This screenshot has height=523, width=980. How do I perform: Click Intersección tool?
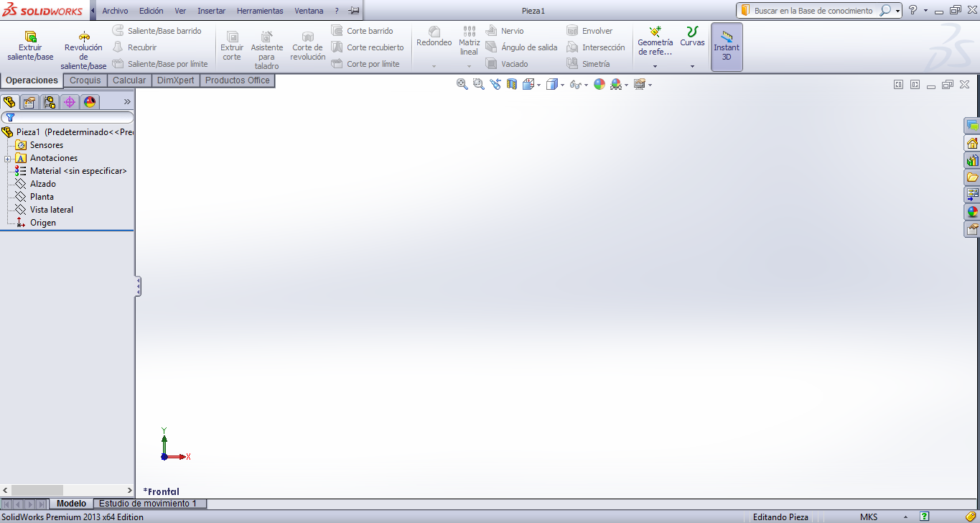[x=596, y=47]
